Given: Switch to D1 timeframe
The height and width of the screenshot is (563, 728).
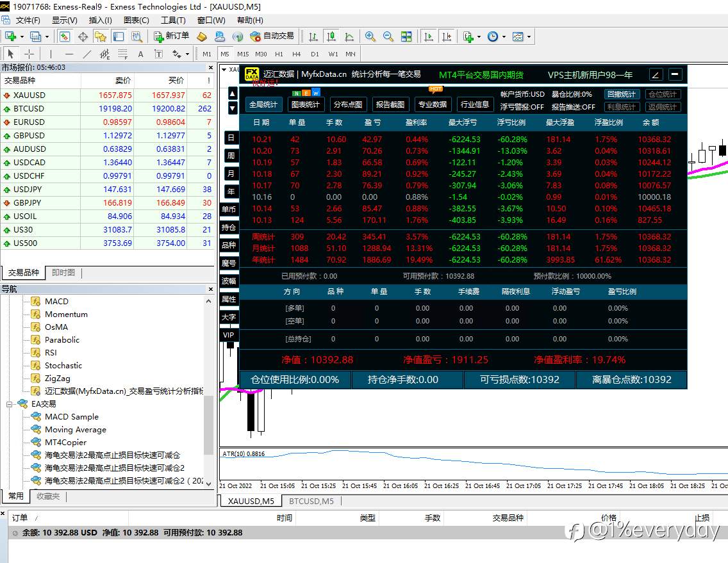Looking at the screenshot, I should coord(315,54).
